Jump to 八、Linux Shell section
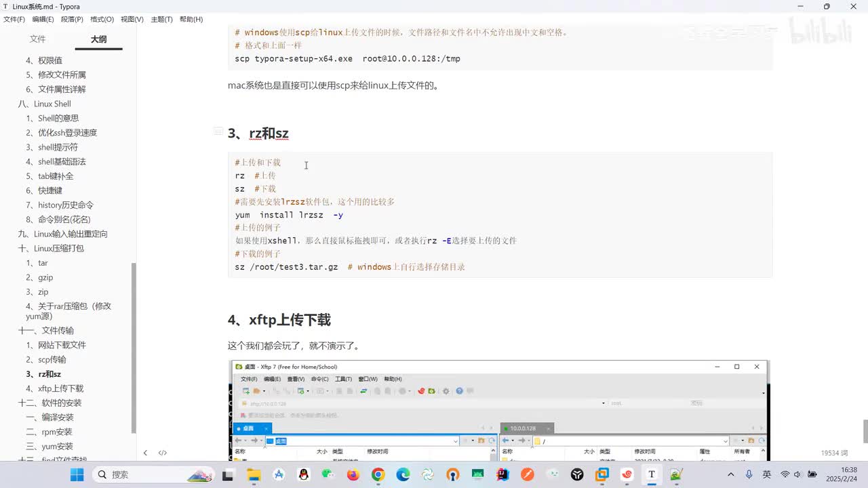Screen dimensions: 868x488 point(44,104)
